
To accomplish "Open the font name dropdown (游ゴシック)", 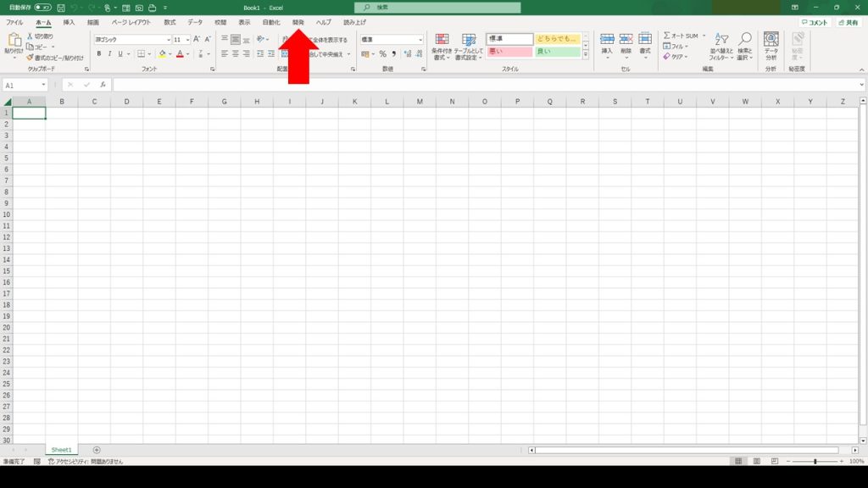I will [x=168, y=40].
